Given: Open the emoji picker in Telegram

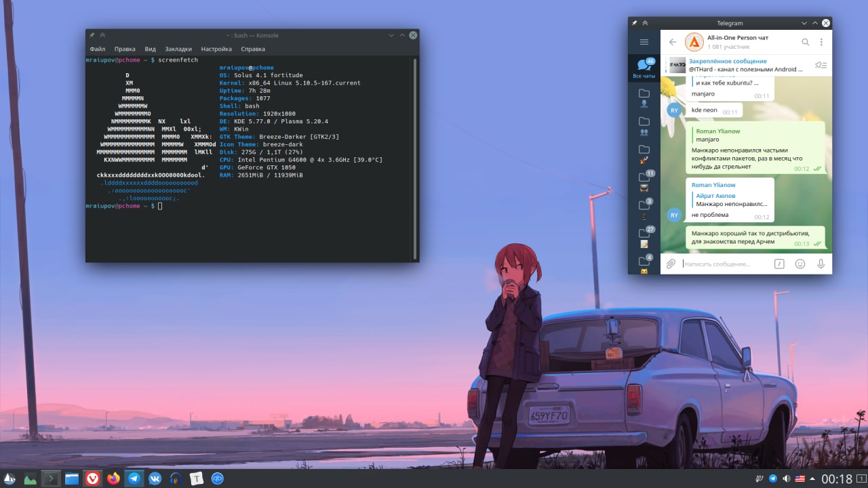Looking at the screenshot, I should pos(800,264).
